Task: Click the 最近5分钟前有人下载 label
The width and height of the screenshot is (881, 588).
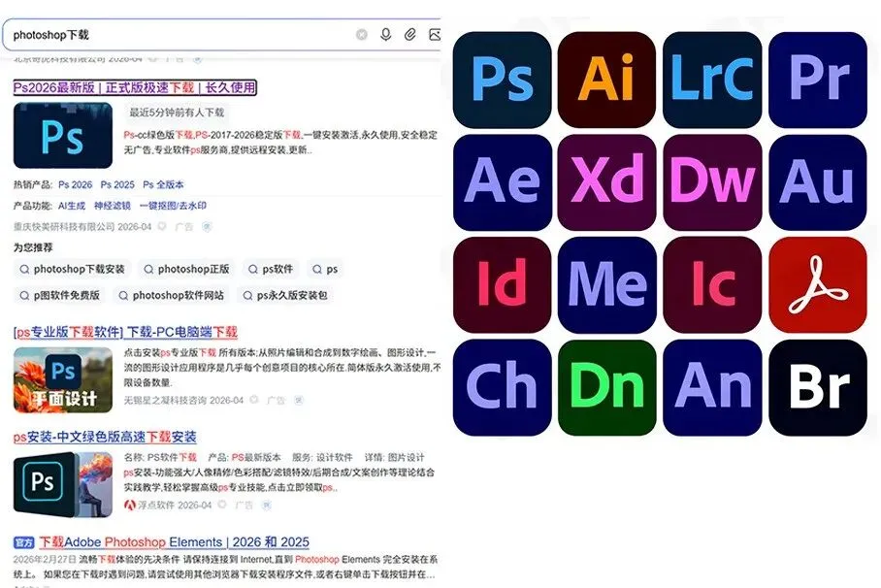Action: (x=177, y=113)
